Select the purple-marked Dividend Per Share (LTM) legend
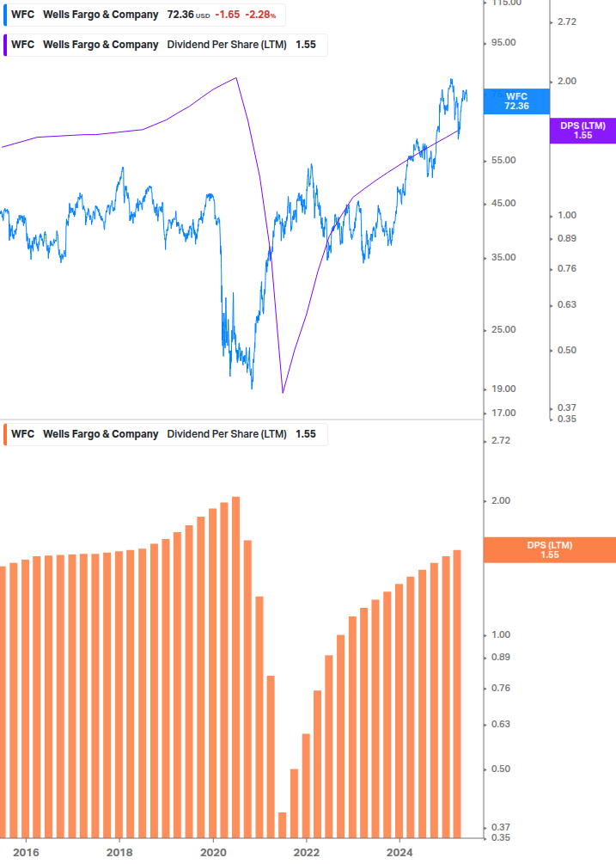Viewport: 616px width, 864px height. (x=165, y=45)
